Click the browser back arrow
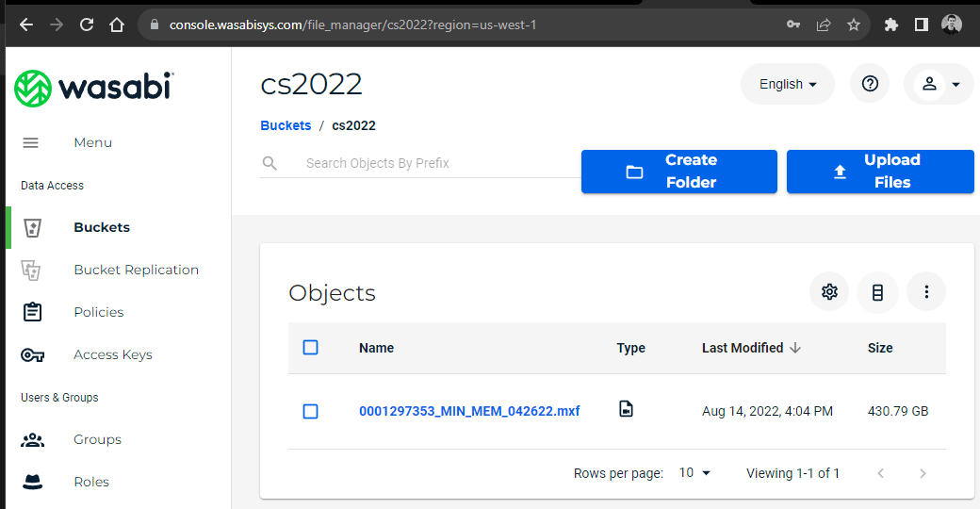 click(26, 25)
